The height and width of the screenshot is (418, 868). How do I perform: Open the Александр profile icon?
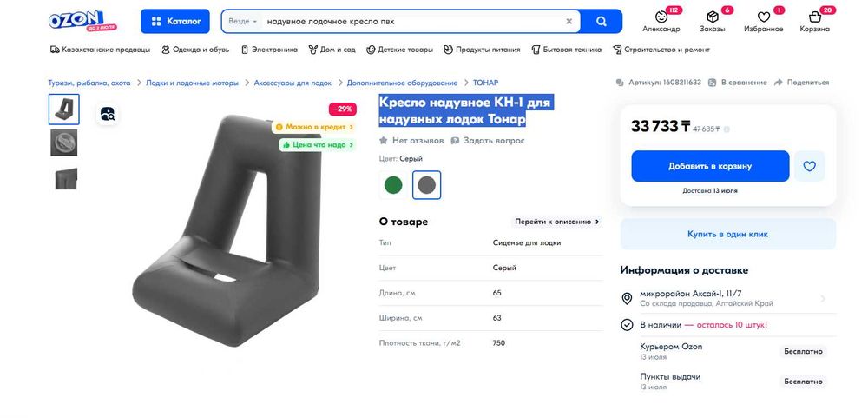661,21
